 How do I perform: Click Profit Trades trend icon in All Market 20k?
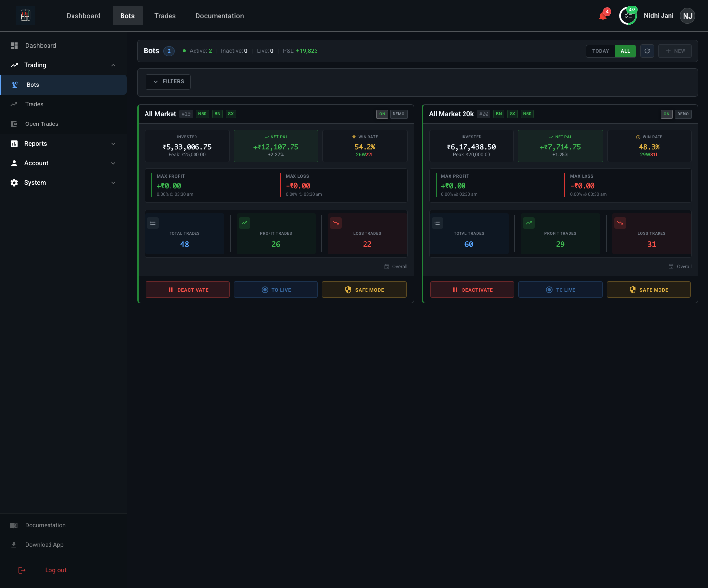click(x=529, y=223)
